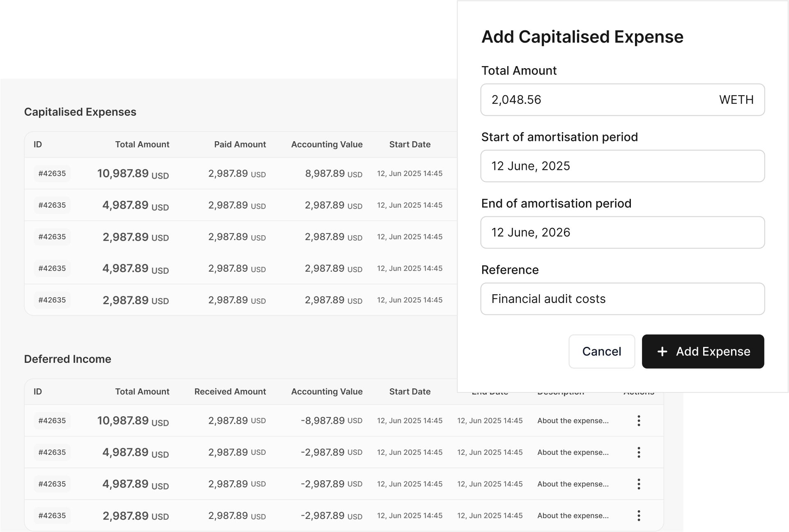The height and width of the screenshot is (532, 789).
Task: Open the end of amortisation date field
Action: [622, 232]
